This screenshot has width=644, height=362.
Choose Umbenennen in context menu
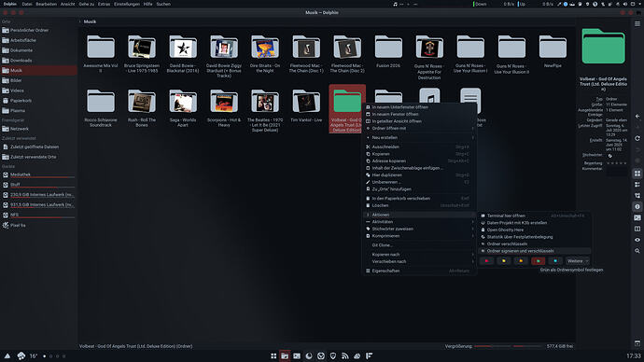[x=419, y=182]
